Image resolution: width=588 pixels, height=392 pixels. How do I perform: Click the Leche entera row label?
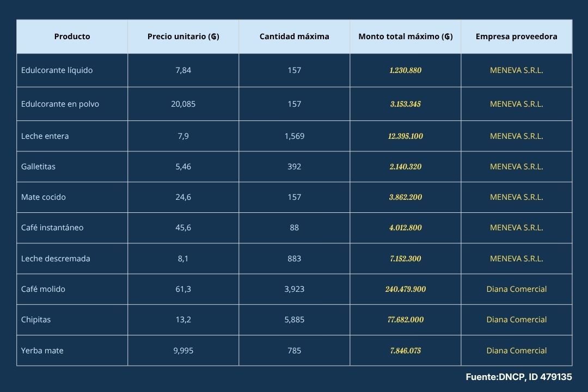point(45,136)
